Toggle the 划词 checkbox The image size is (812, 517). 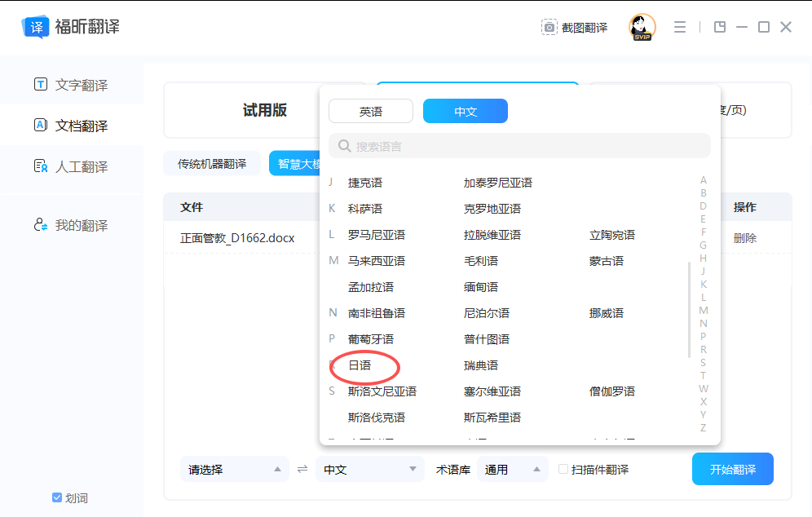tap(57, 497)
